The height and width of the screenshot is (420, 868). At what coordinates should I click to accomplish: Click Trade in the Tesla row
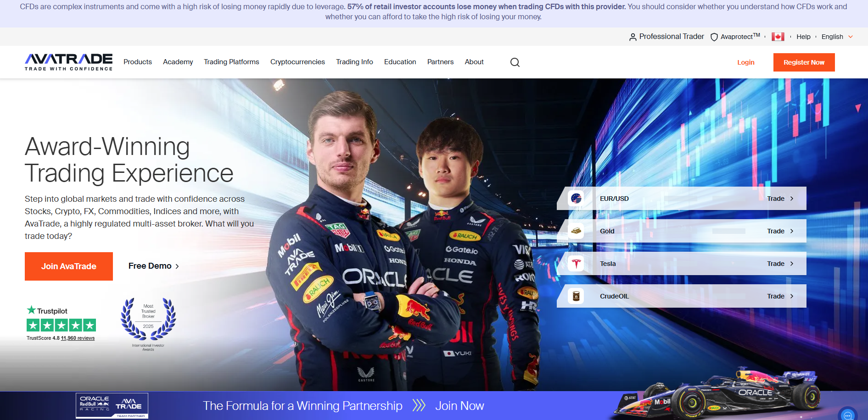[x=776, y=264]
